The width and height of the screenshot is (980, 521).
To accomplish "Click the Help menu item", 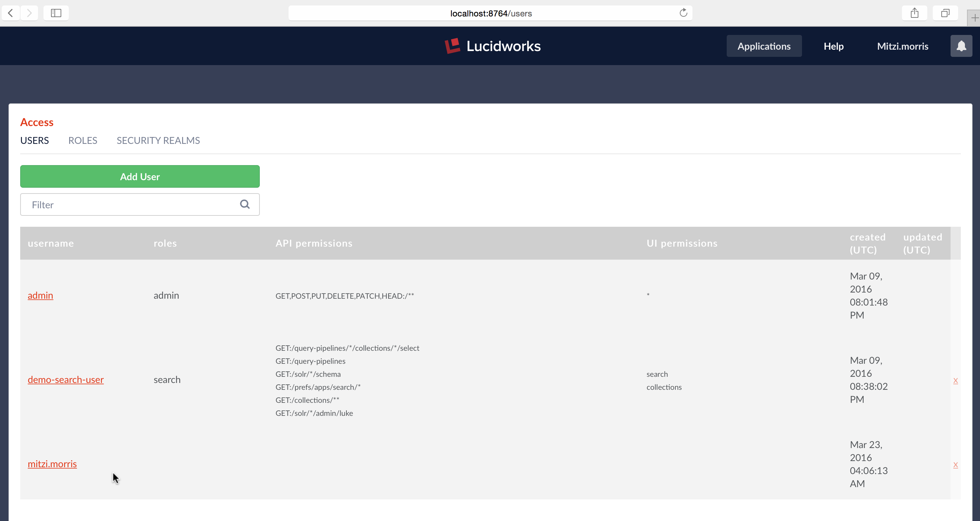I will coord(833,46).
